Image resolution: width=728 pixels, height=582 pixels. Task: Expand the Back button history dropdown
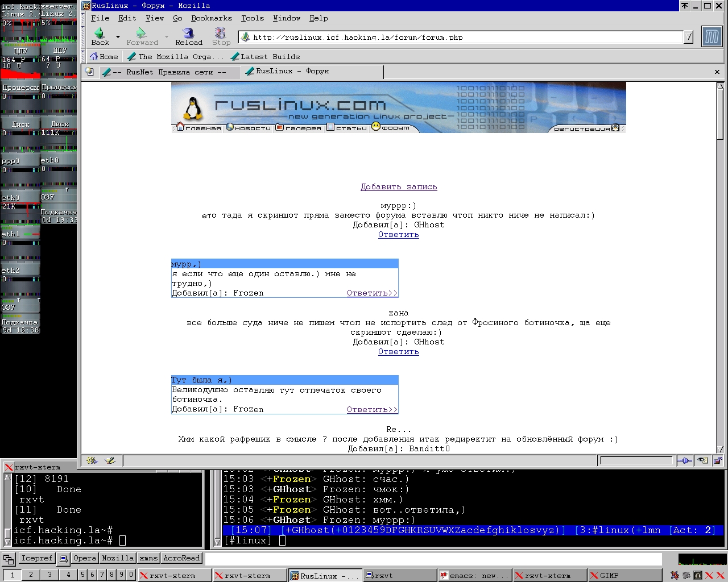118,37
